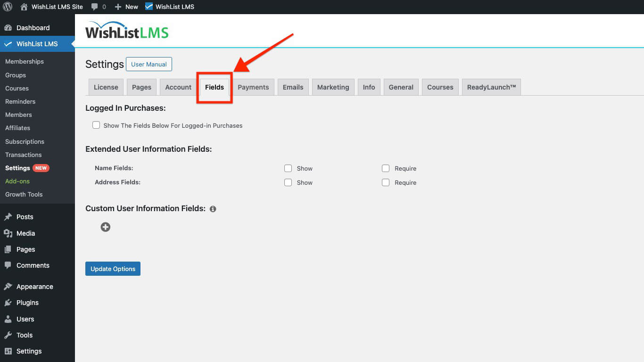Image resolution: width=644 pixels, height=362 pixels.
Task: Open the Settings section in sidebar
Action: coord(29,351)
